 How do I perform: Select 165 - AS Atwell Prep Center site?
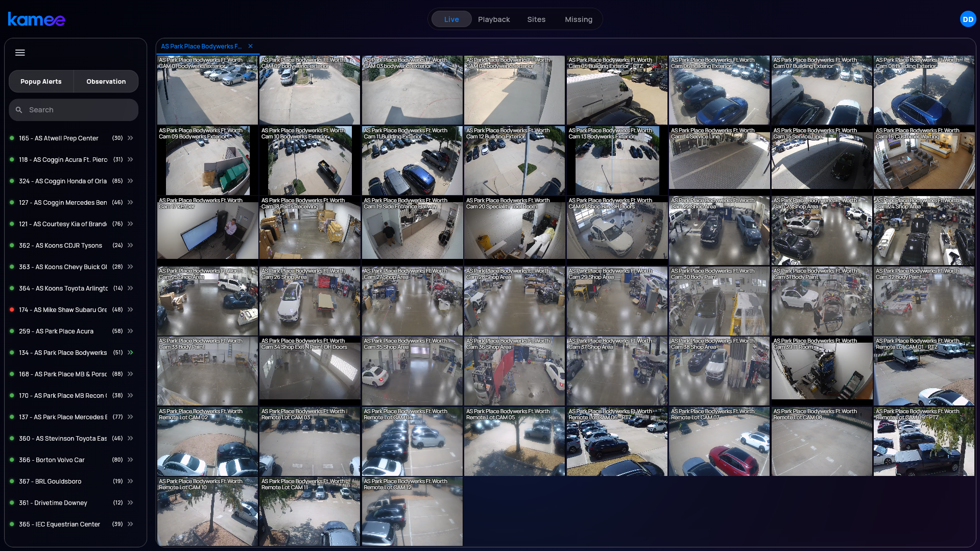click(x=59, y=138)
